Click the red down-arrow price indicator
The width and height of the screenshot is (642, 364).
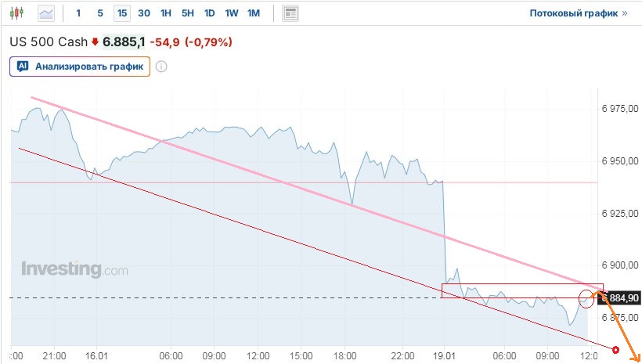(x=95, y=41)
